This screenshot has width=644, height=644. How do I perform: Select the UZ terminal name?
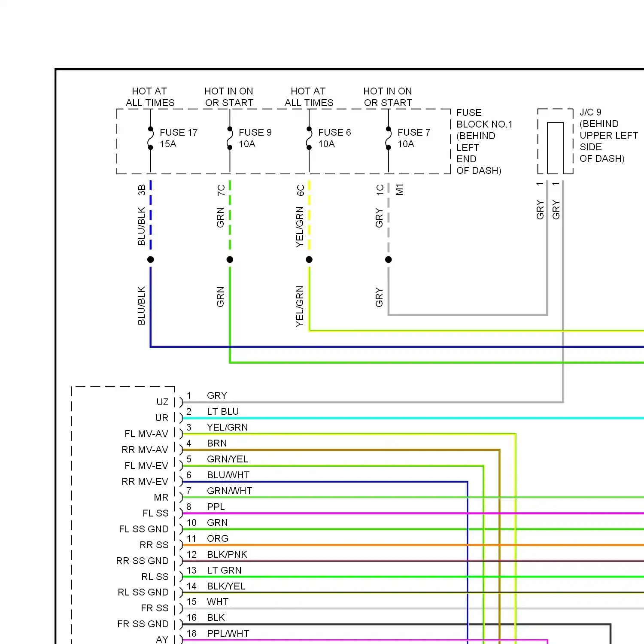(x=162, y=402)
